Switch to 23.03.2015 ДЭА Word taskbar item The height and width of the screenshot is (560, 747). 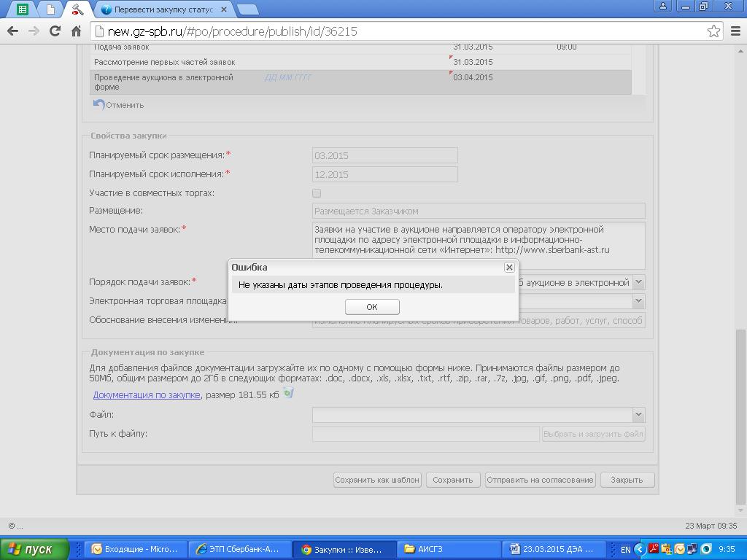pos(553,549)
